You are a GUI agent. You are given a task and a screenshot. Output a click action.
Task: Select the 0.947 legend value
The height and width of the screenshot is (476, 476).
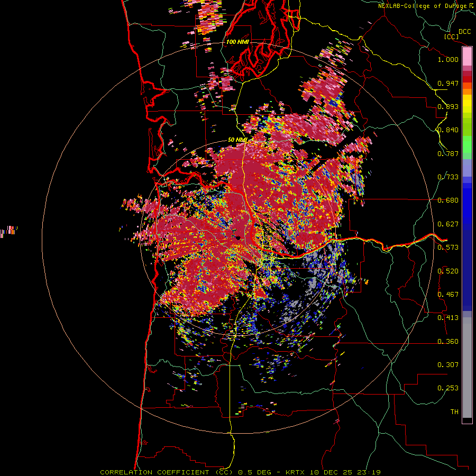[448, 83]
